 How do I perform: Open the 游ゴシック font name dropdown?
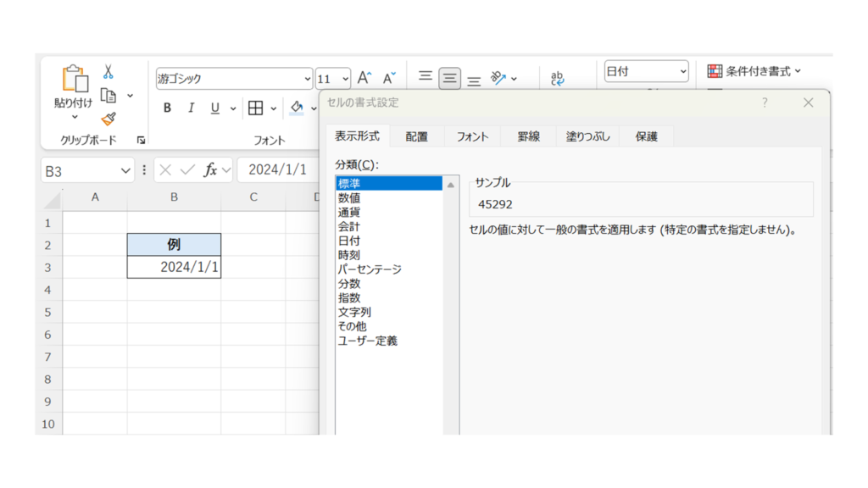[x=308, y=79]
